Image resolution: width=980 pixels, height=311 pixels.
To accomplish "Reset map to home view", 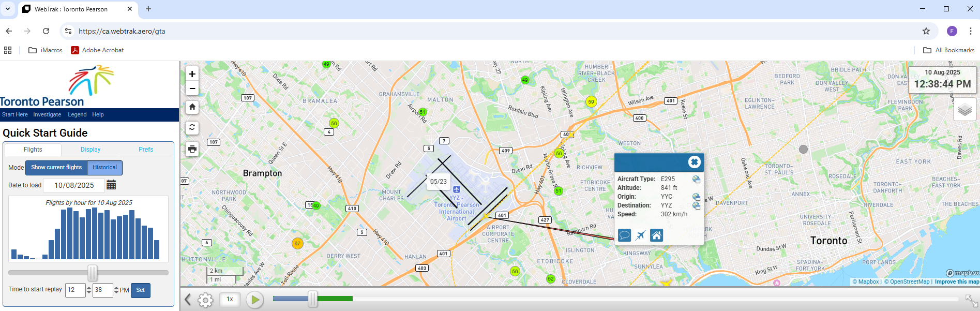I will [192, 107].
